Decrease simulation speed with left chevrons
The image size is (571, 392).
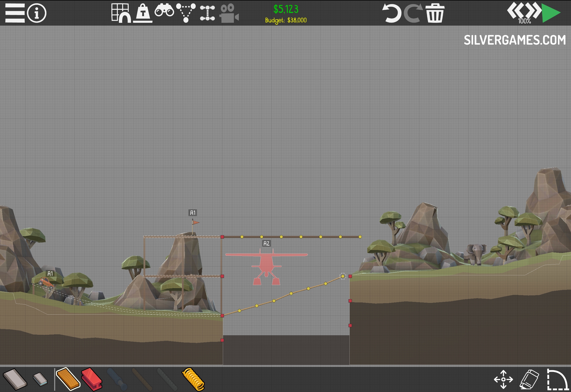[x=515, y=11]
